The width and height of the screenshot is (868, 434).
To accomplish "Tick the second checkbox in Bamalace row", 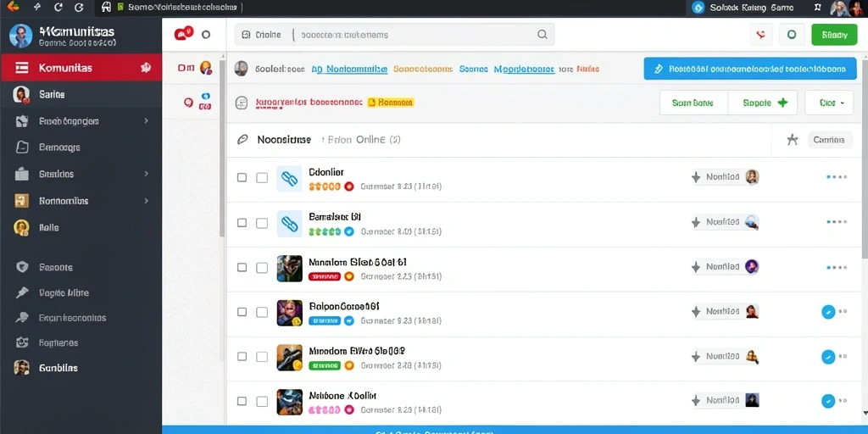I will [262, 223].
